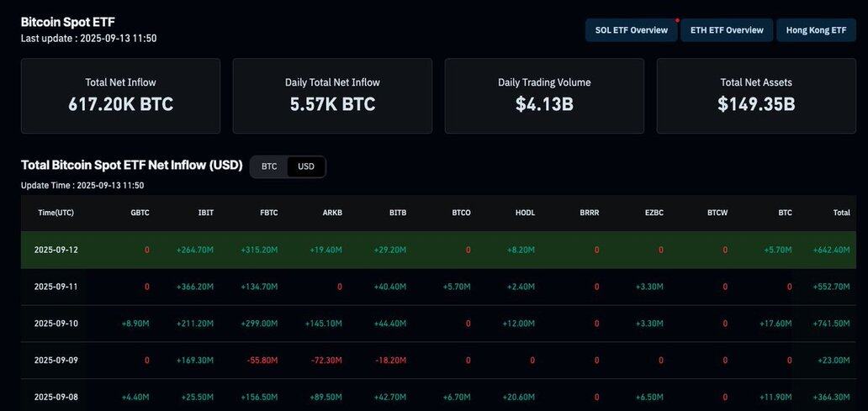Click the EZBC column header
868x411 pixels.
[x=654, y=213]
